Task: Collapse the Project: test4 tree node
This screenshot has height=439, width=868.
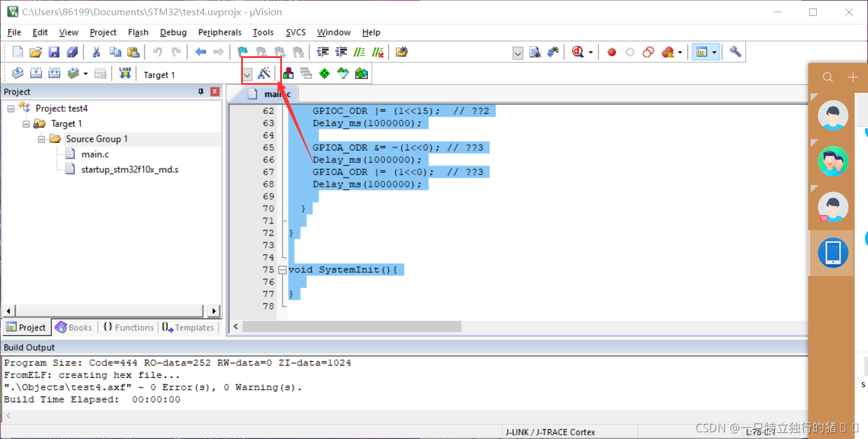Action: [11, 109]
